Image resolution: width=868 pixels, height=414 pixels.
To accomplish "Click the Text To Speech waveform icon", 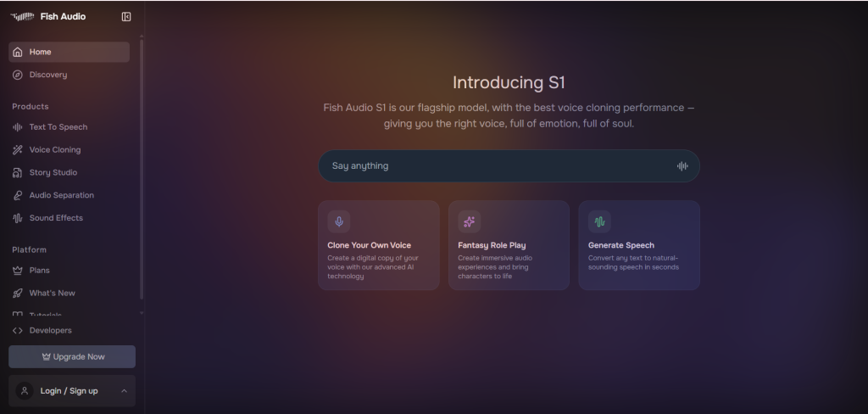I will click(18, 127).
